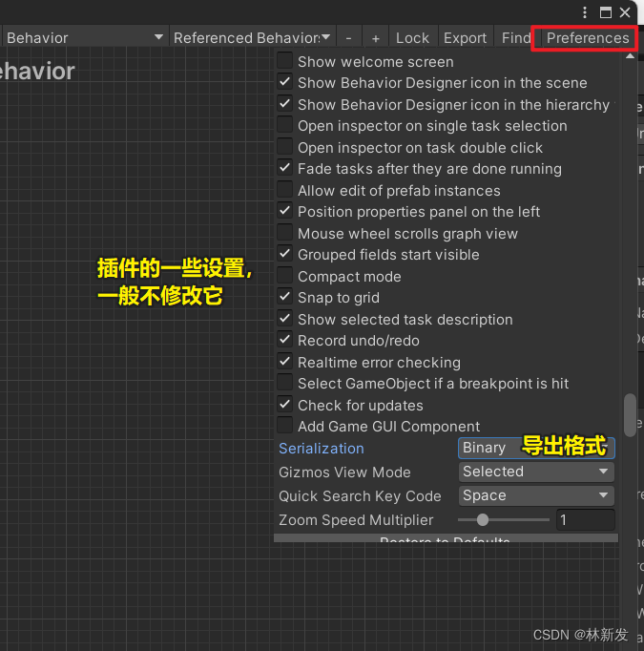Toggle the Preferences panel button
Screen dimensions: 644x651
point(588,38)
